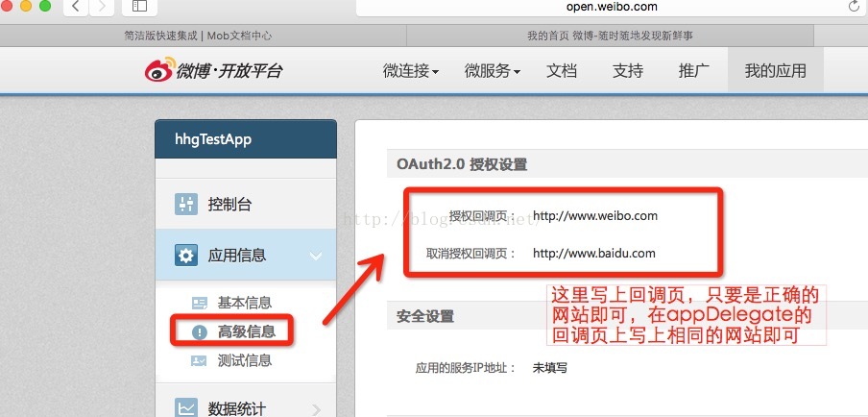868x417 pixels.
Task: Reload the page with refresh icon
Action: coord(853,7)
